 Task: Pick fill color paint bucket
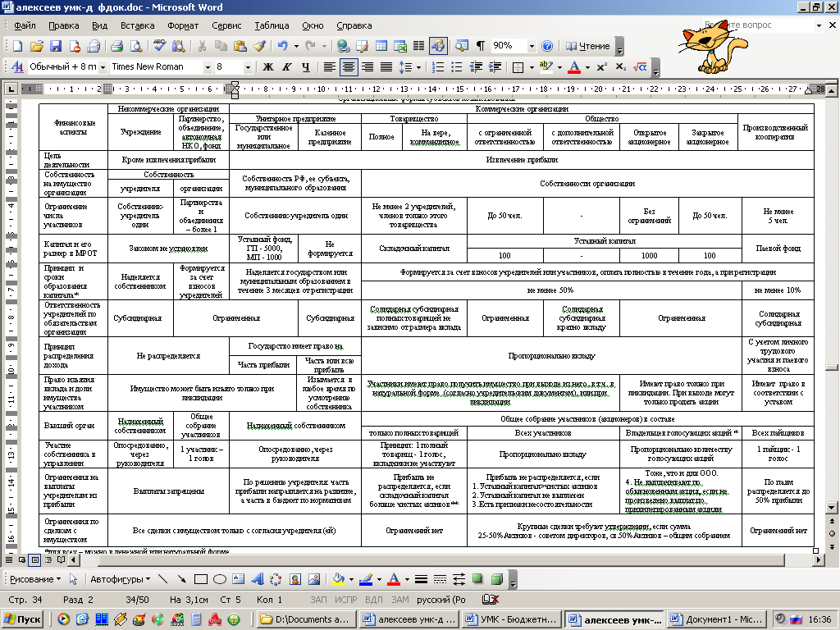pos(338,579)
